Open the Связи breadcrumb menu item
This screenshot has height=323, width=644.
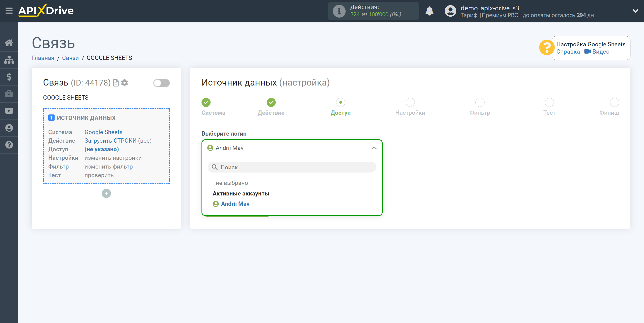70,58
